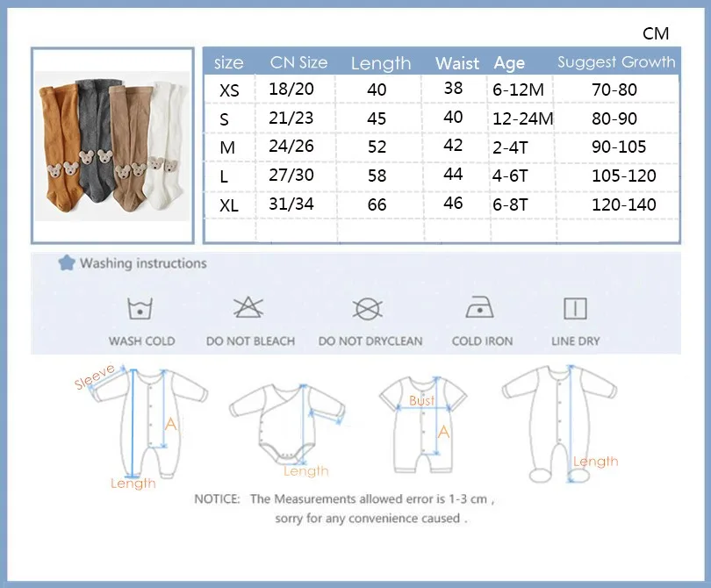Click the blue star beside Washing instructions

pos(67,263)
